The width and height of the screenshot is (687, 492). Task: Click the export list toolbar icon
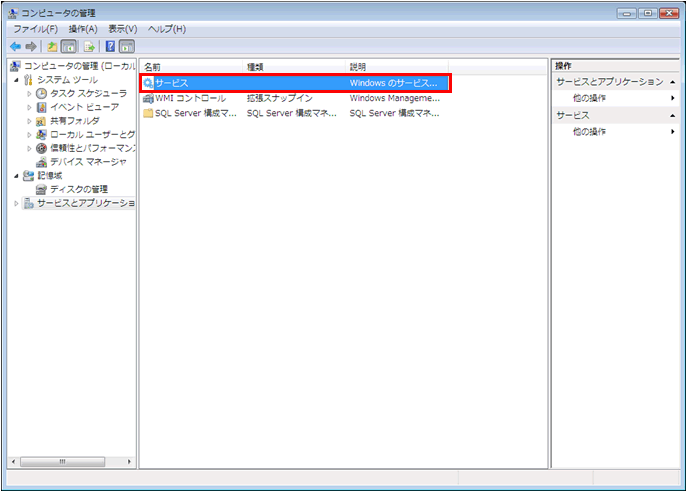pos(89,46)
